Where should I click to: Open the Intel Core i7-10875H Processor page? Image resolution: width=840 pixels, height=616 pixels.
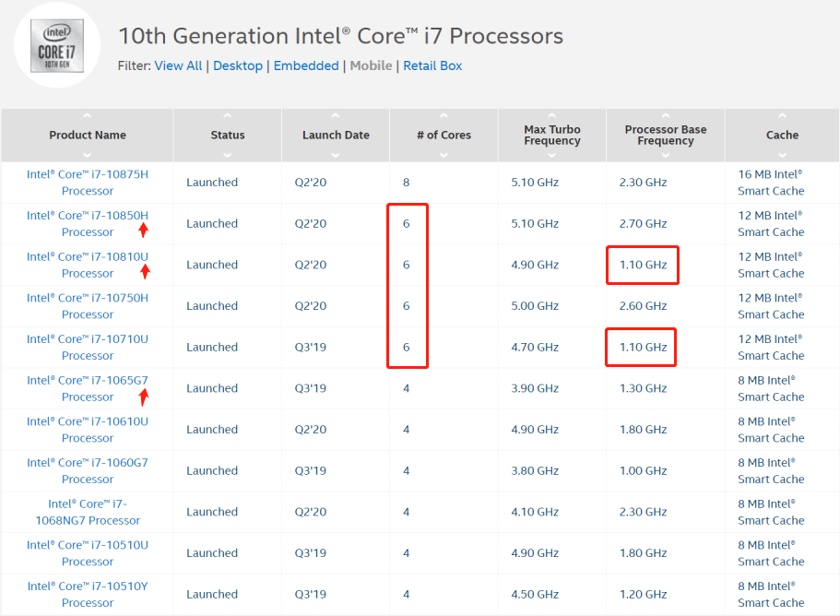(88, 183)
